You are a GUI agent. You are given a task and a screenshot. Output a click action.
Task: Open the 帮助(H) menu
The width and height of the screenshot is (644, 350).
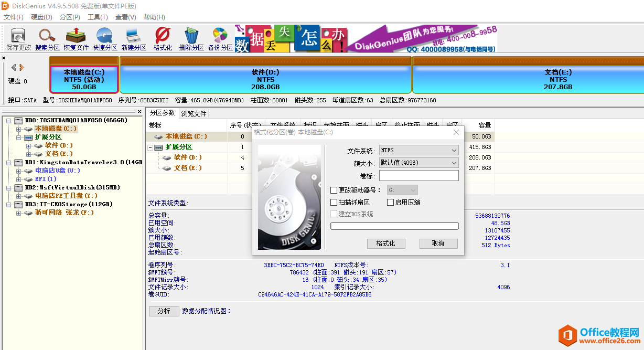pos(154,17)
